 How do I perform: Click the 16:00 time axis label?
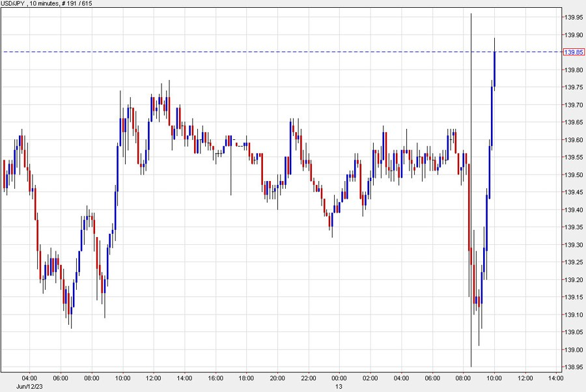[x=216, y=378]
